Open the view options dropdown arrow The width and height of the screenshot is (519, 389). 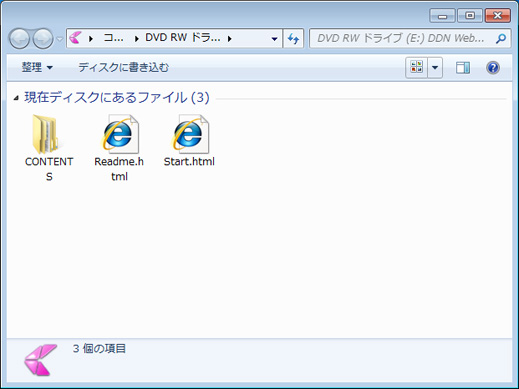(435, 68)
